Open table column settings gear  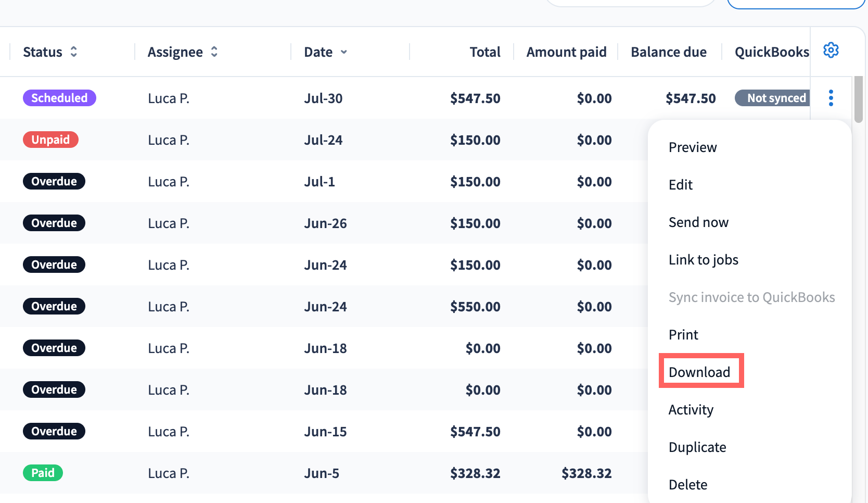831,51
